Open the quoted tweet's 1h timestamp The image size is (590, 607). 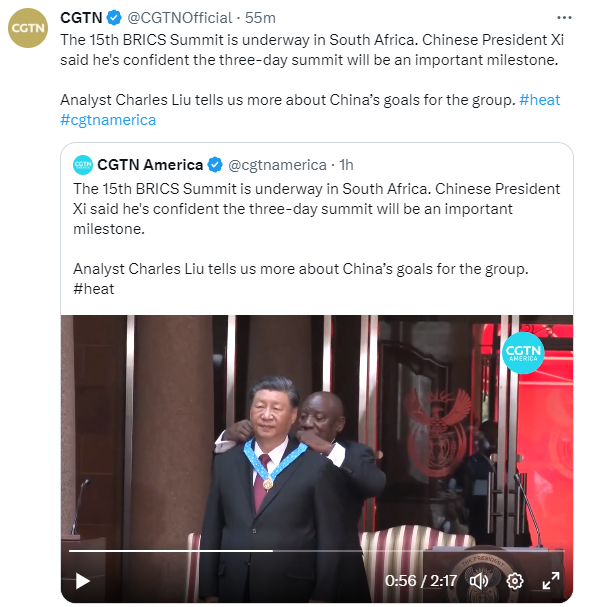[x=346, y=165]
